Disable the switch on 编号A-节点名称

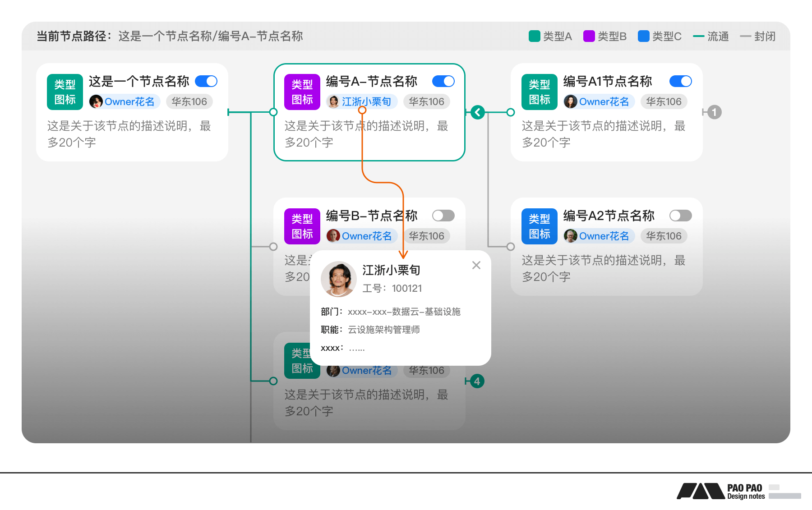coord(443,81)
